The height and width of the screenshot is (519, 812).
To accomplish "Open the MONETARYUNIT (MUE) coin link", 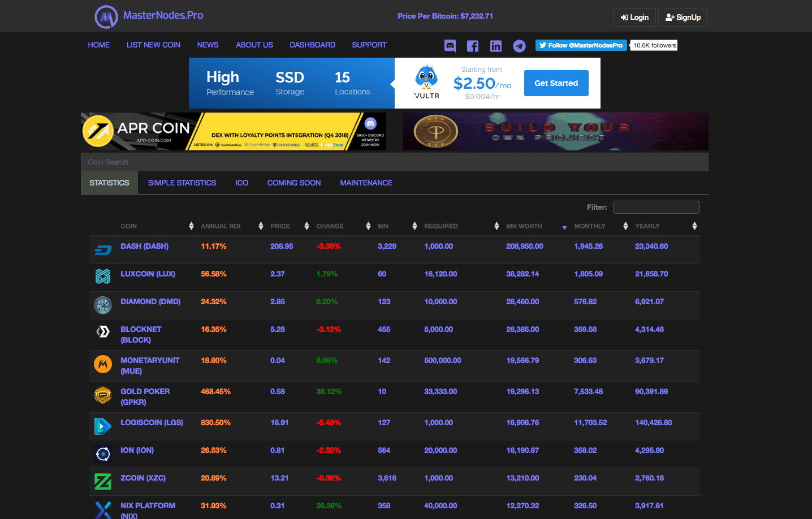I will (150, 365).
